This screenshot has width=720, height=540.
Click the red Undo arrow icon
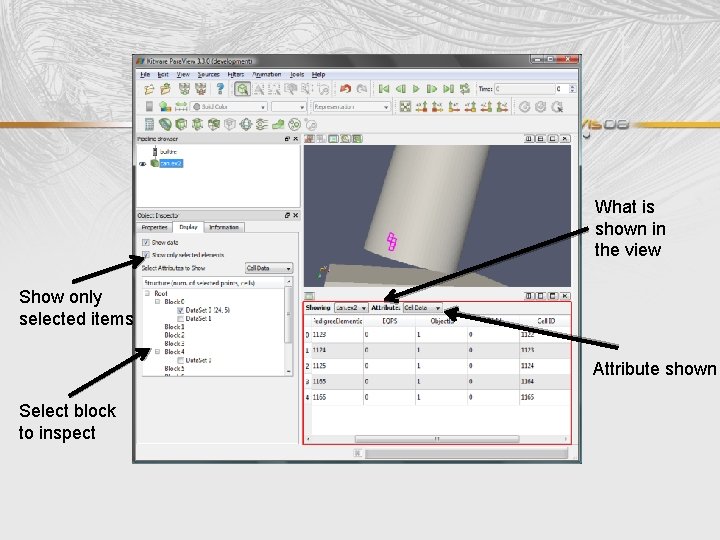pos(345,89)
